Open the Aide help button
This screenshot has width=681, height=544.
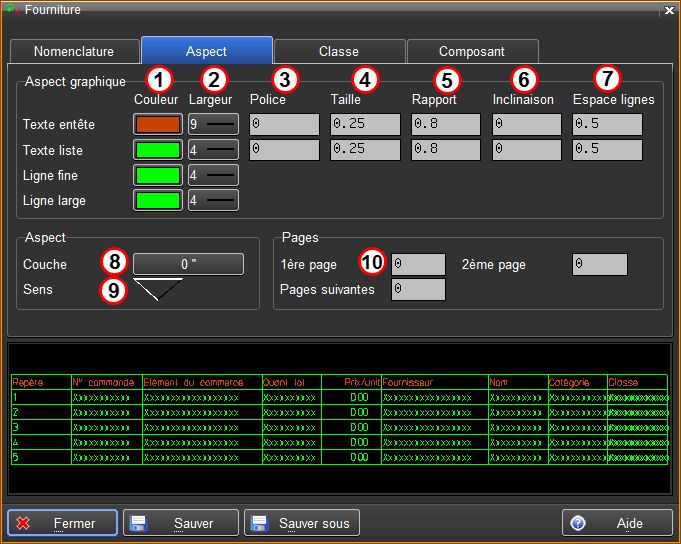pos(617,523)
